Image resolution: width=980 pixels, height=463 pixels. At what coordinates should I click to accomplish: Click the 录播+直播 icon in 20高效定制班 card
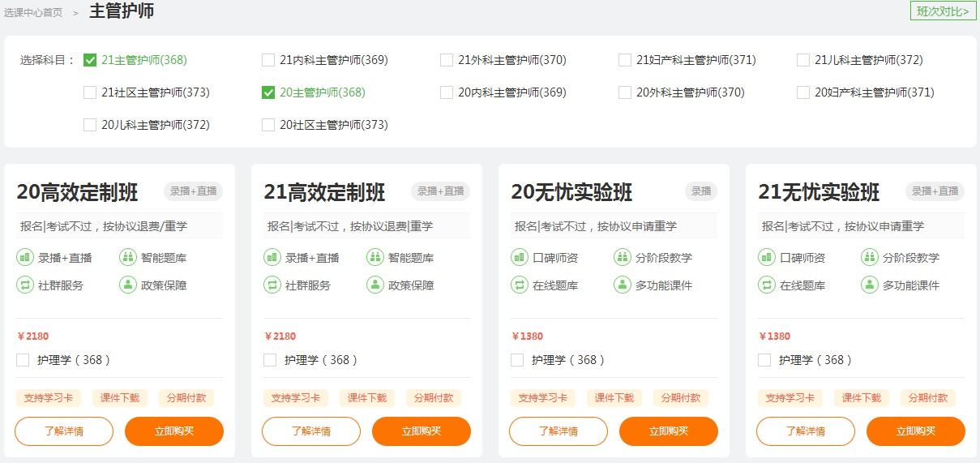[25, 258]
